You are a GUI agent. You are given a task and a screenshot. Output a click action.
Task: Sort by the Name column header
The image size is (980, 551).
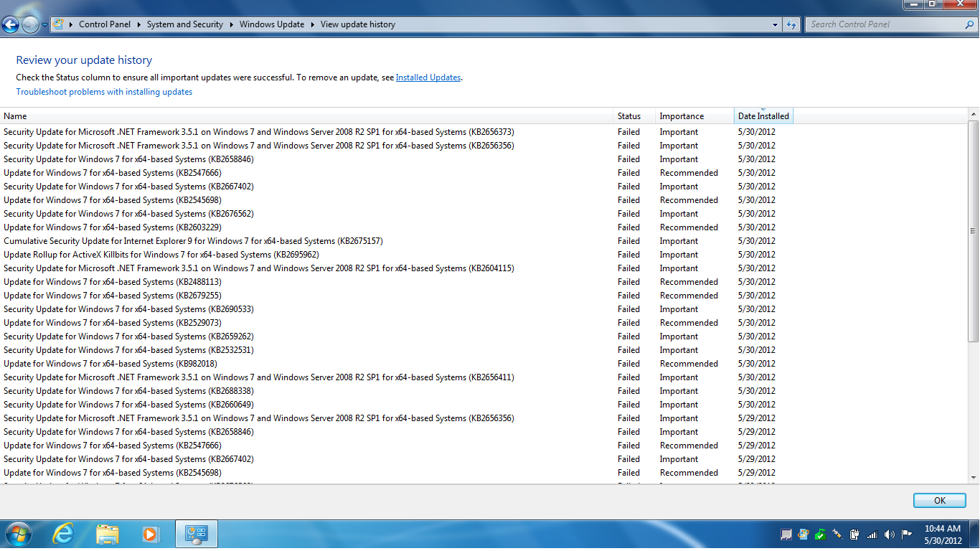pyautogui.click(x=307, y=116)
